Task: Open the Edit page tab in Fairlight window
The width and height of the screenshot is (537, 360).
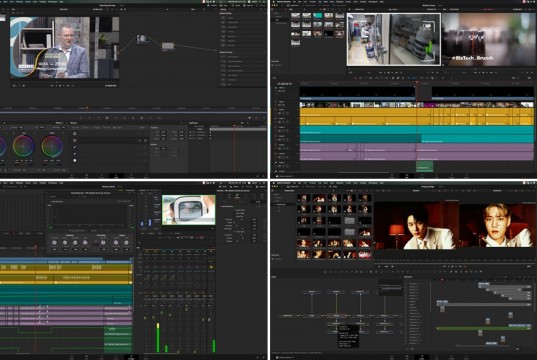Action: pyautogui.click(x=86, y=357)
